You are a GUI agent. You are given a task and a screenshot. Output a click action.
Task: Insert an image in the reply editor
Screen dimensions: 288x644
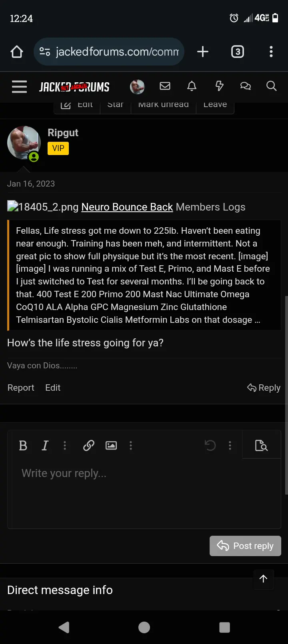click(111, 445)
